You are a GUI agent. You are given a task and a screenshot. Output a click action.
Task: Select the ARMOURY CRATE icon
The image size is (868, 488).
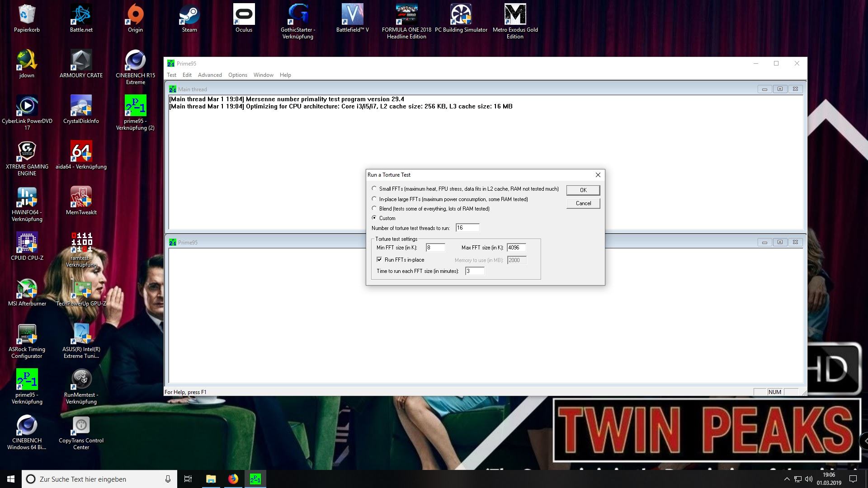point(81,64)
